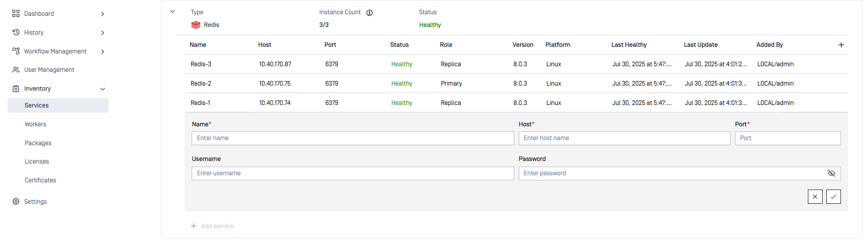This screenshot has width=868, height=242.
Task: Click the Redis service type icon
Action: pyautogui.click(x=196, y=25)
